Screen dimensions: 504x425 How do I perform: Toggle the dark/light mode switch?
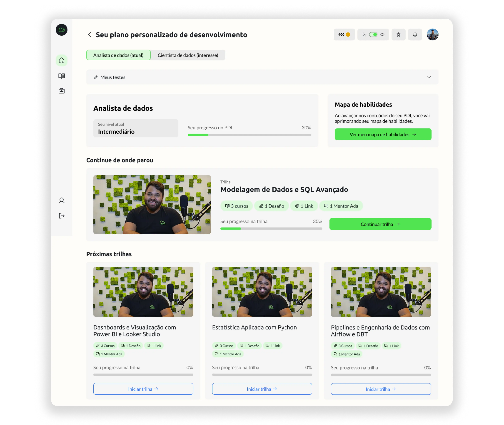[x=373, y=35]
